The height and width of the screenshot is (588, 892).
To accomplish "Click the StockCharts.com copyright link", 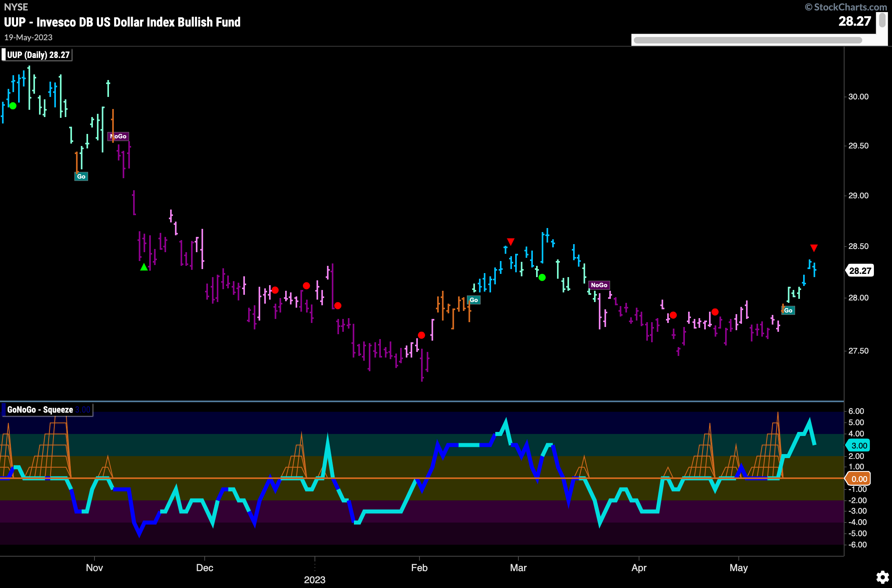I will [845, 7].
